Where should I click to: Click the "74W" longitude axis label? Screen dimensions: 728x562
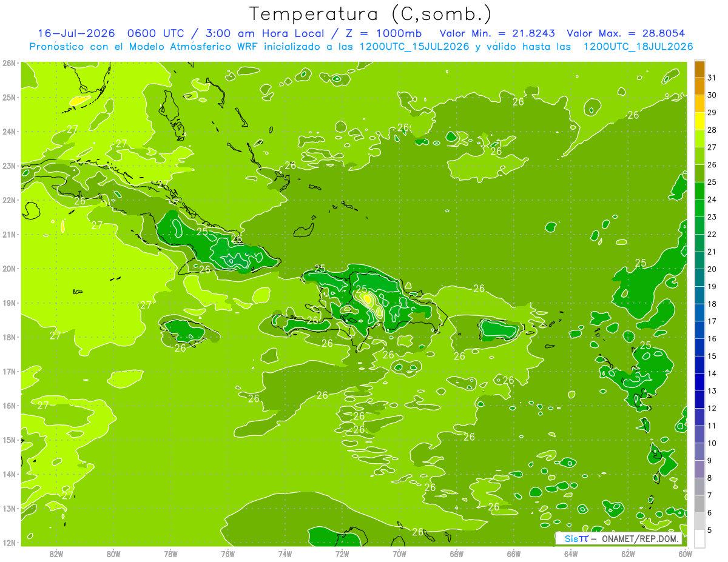pyautogui.click(x=285, y=554)
